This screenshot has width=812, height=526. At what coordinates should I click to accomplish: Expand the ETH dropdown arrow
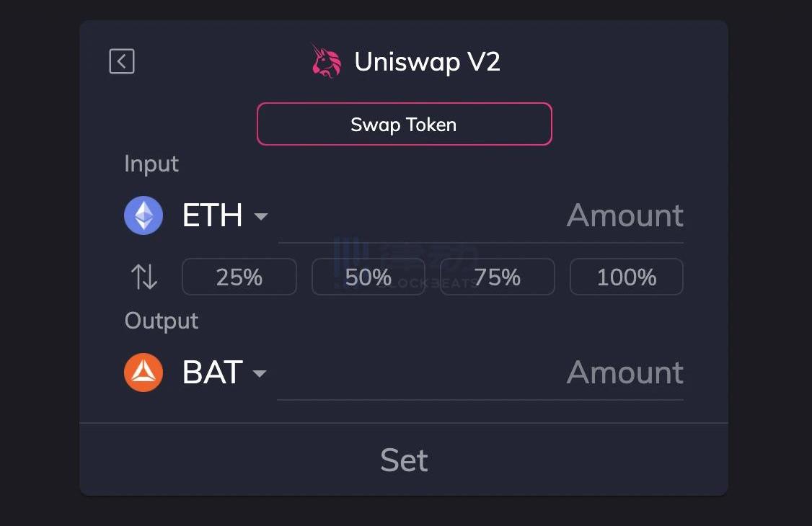(261, 217)
